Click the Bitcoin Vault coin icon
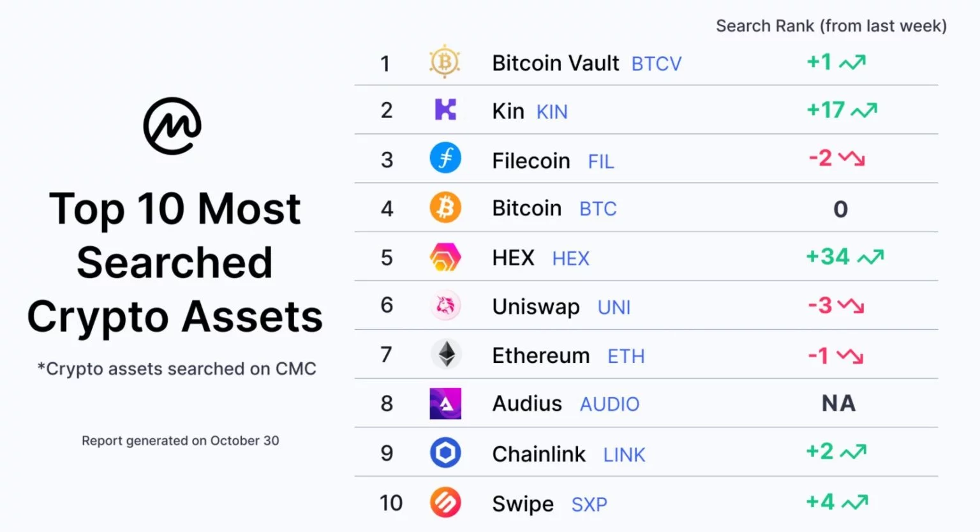This screenshot has width=980, height=532. 445,62
